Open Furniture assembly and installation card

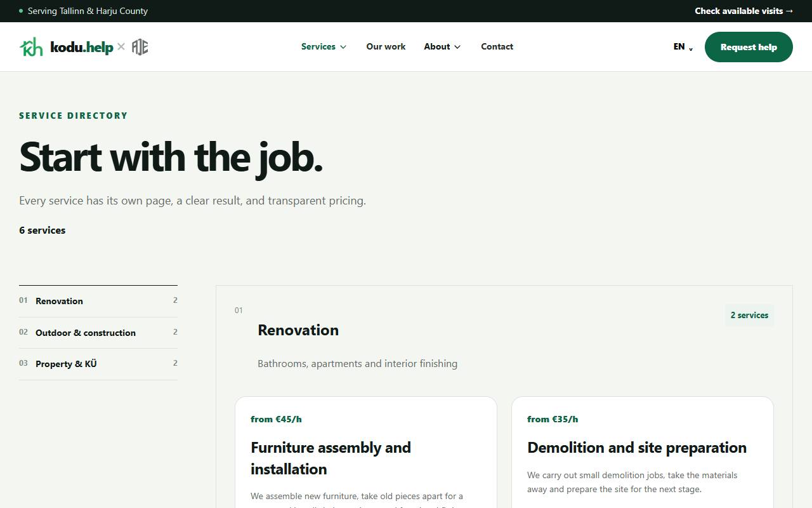tap(366, 452)
